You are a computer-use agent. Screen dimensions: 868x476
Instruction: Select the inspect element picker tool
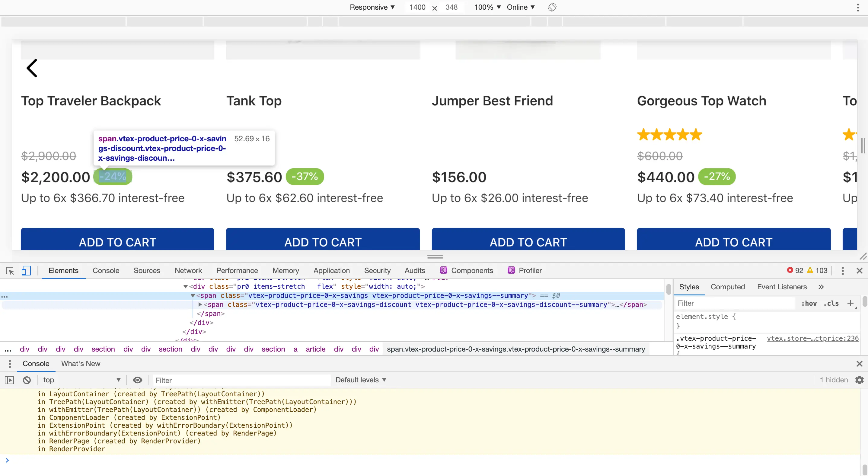click(x=9, y=271)
